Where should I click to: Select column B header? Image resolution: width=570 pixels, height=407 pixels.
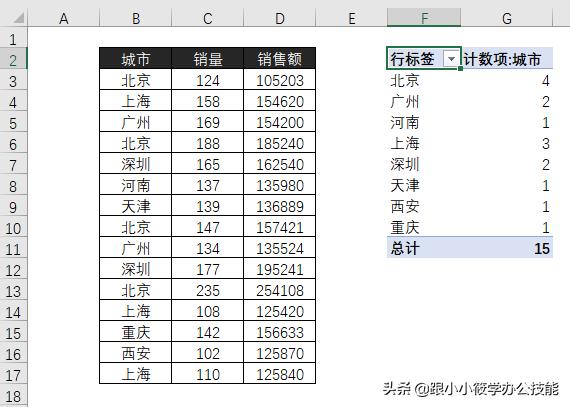point(136,18)
